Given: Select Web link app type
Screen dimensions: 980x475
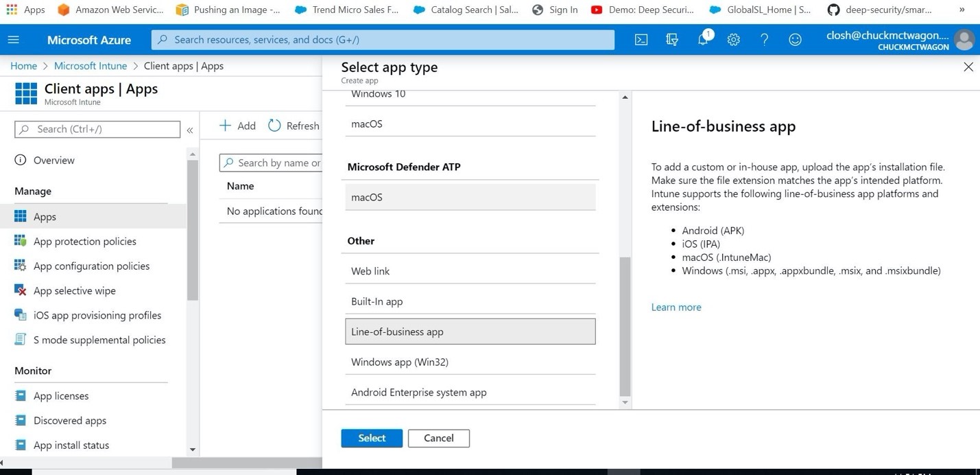Looking at the screenshot, I should [x=470, y=271].
